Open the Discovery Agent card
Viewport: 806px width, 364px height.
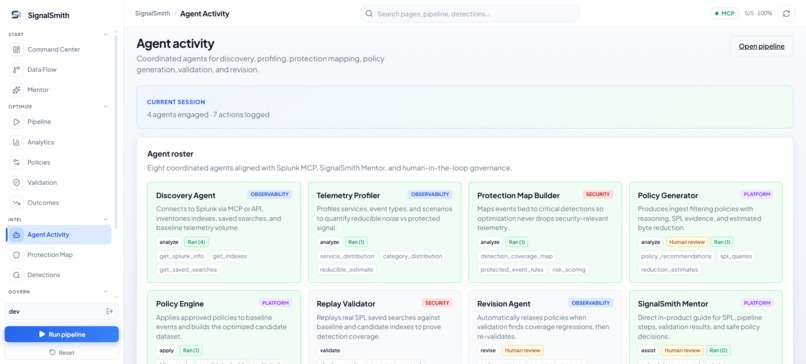(x=224, y=232)
